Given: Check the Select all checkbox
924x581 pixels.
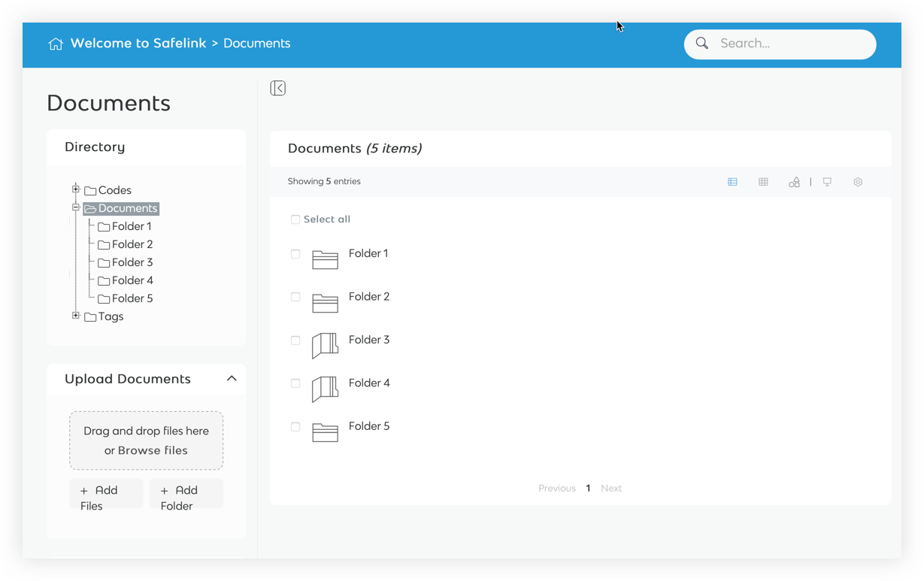Looking at the screenshot, I should (x=295, y=219).
